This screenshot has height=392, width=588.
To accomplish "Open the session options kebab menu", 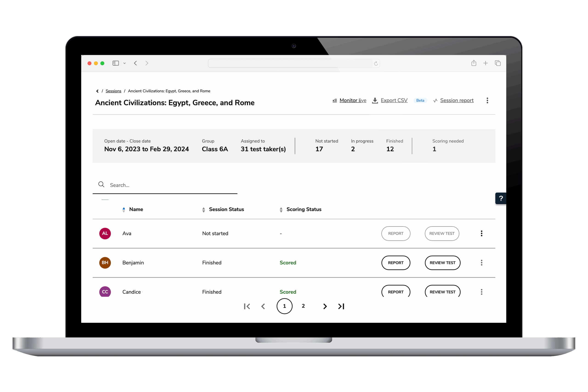I will [487, 100].
